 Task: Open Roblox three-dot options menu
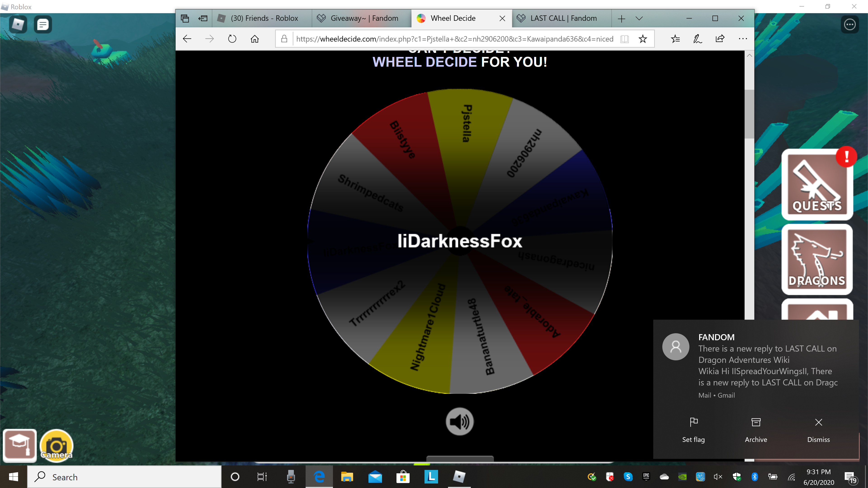pos(849,24)
